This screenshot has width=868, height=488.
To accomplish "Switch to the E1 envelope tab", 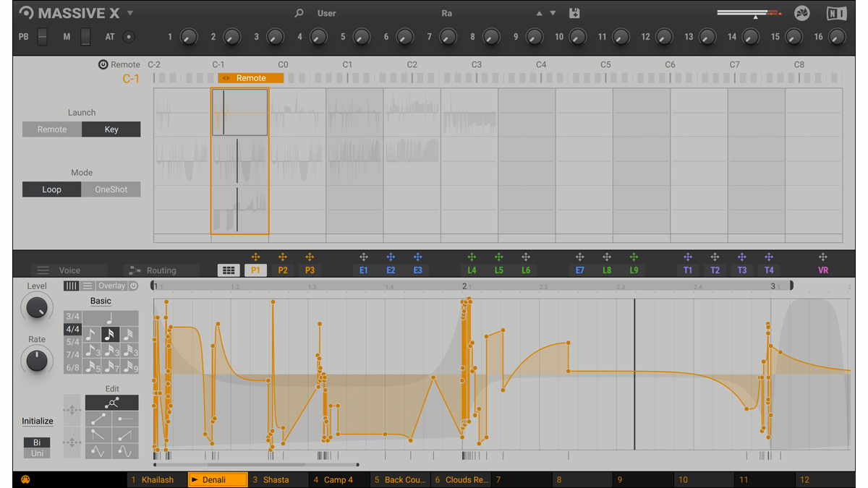I will pos(364,270).
